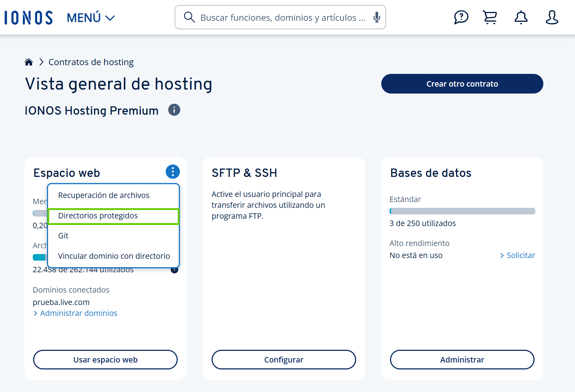Toggle the Espacio web three-dot menu

[173, 171]
